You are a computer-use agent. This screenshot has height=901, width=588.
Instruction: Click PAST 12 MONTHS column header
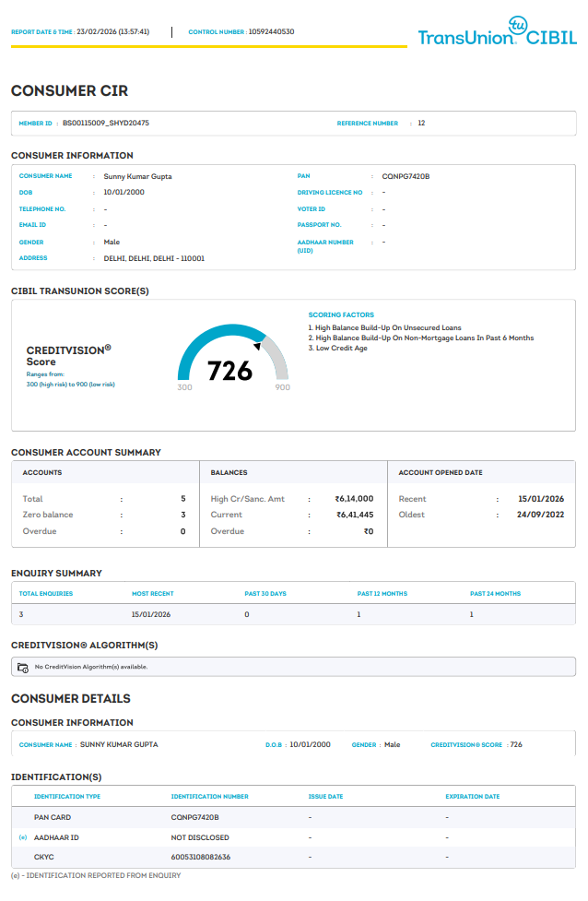[x=382, y=594]
